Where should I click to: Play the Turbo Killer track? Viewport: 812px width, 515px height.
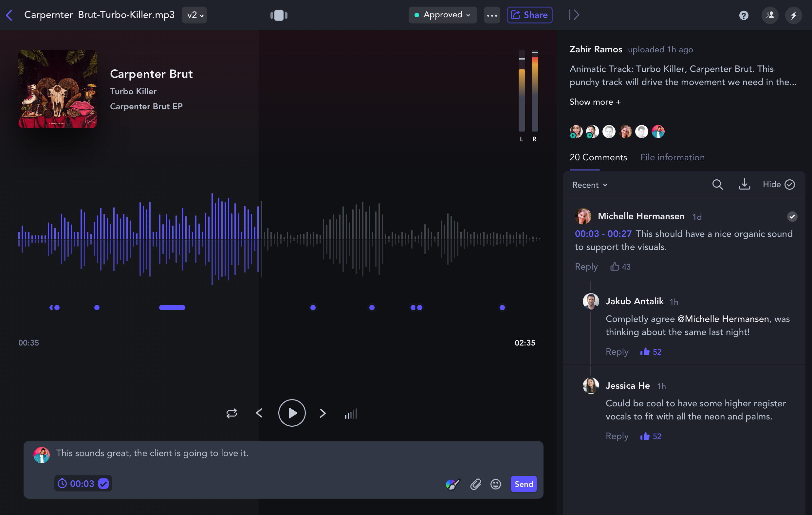click(292, 413)
